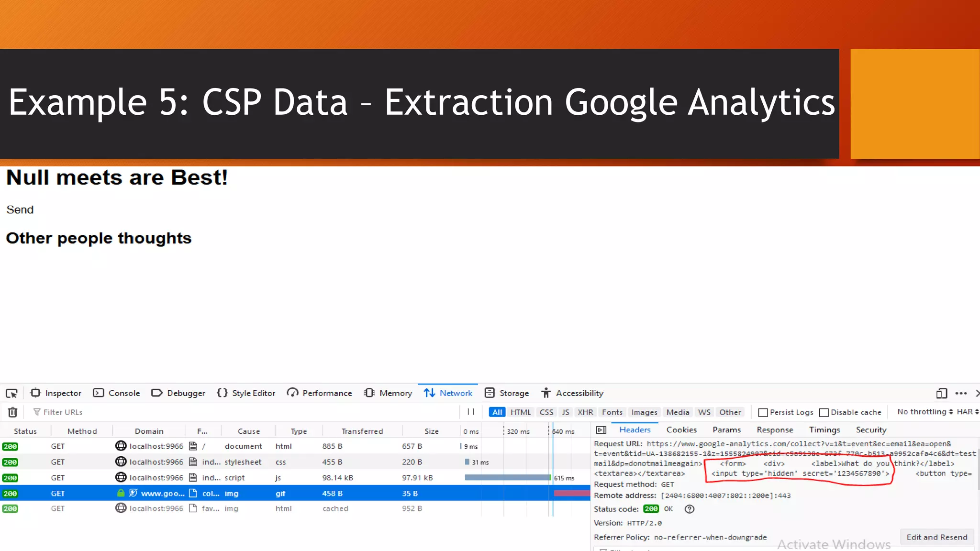Sort by the Type column header

pyautogui.click(x=299, y=431)
